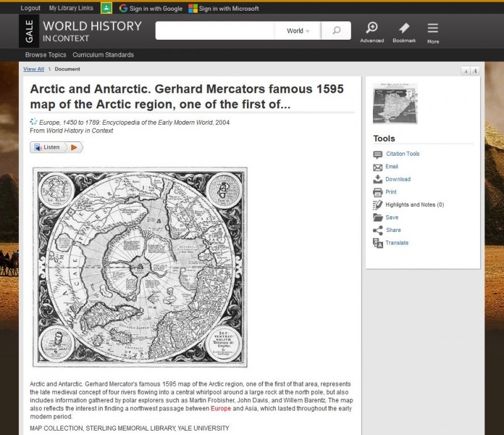Click the Listen button
Image resolution: width=504 pixels, height=435 pixels.
[x=49, y=148]
